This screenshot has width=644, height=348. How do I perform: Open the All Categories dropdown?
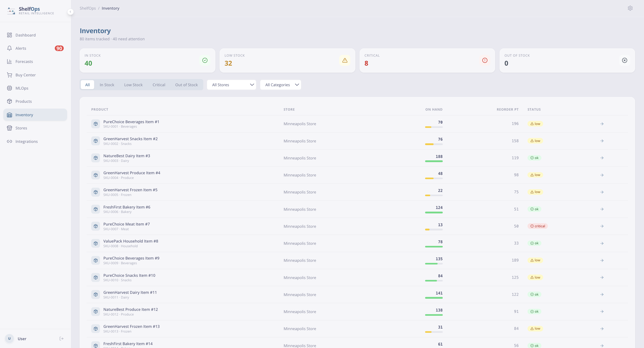tap(280, 85)
